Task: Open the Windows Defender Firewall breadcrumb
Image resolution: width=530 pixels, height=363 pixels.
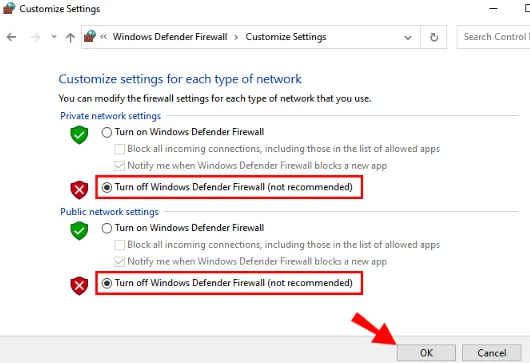Action: (x=170, y=37)
